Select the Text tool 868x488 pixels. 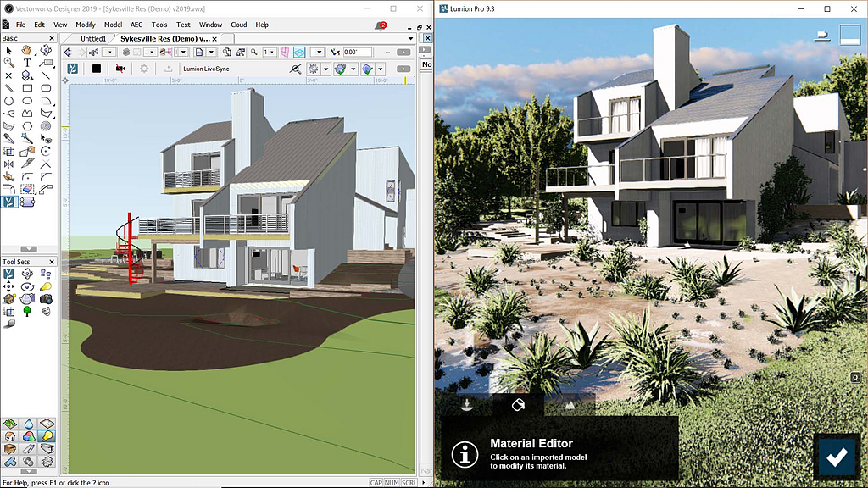coord(26,63)
